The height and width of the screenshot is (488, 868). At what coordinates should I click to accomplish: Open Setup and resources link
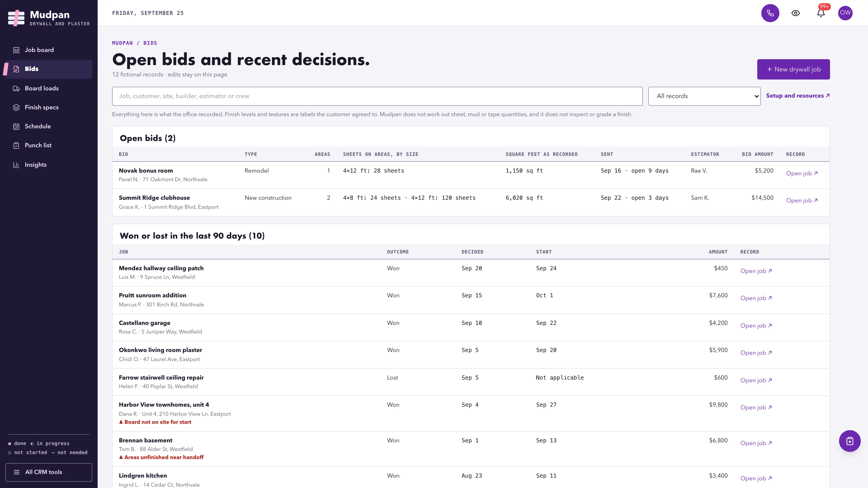click(797, 96)
